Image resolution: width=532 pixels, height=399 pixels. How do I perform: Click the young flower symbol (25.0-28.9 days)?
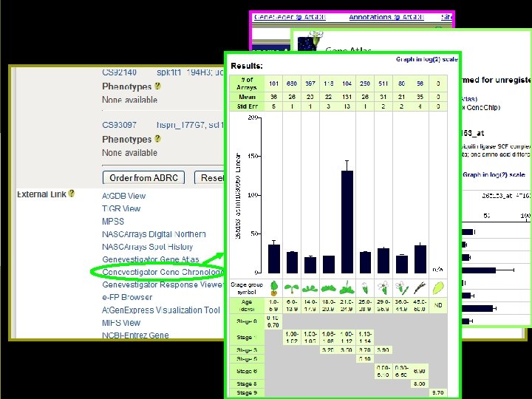[365, 288]
